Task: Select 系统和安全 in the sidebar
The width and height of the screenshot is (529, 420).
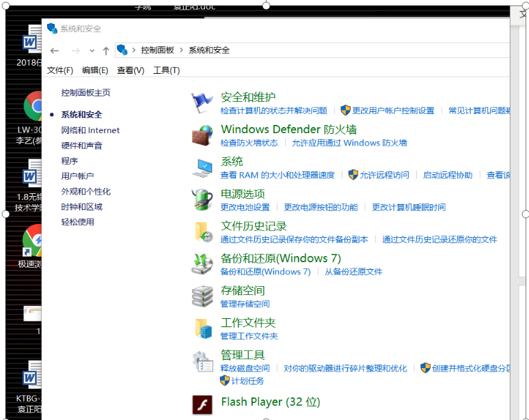Action: (x=81, y=115)
